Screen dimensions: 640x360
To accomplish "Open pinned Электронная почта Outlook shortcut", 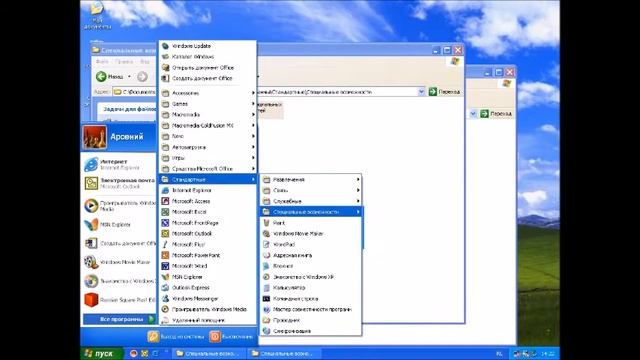I will coord(119,183).
